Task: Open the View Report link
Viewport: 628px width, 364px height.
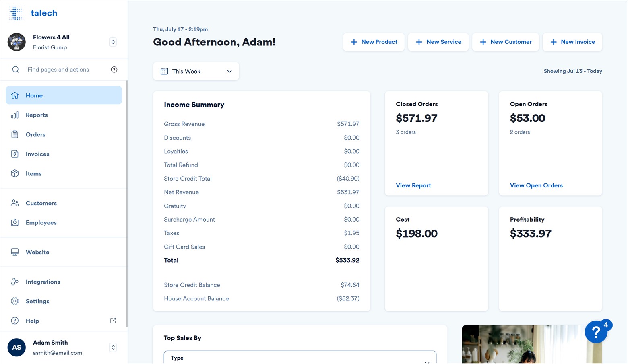Action: tap(413, 185)
